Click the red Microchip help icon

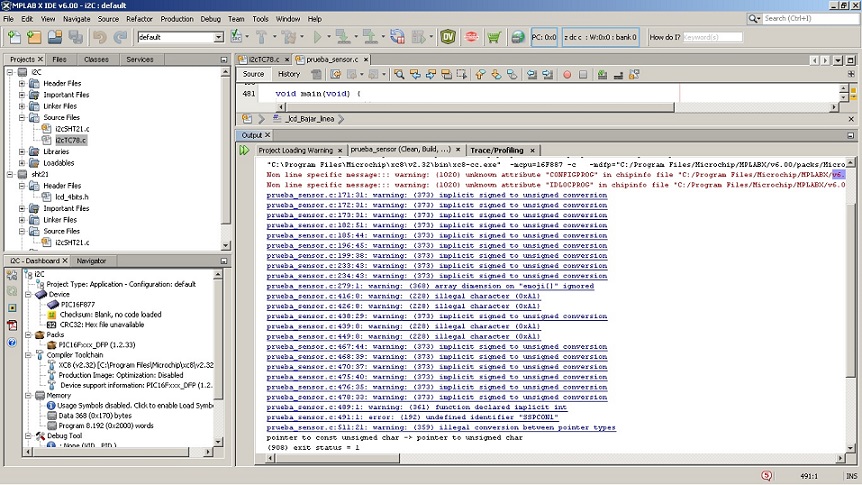471,37
